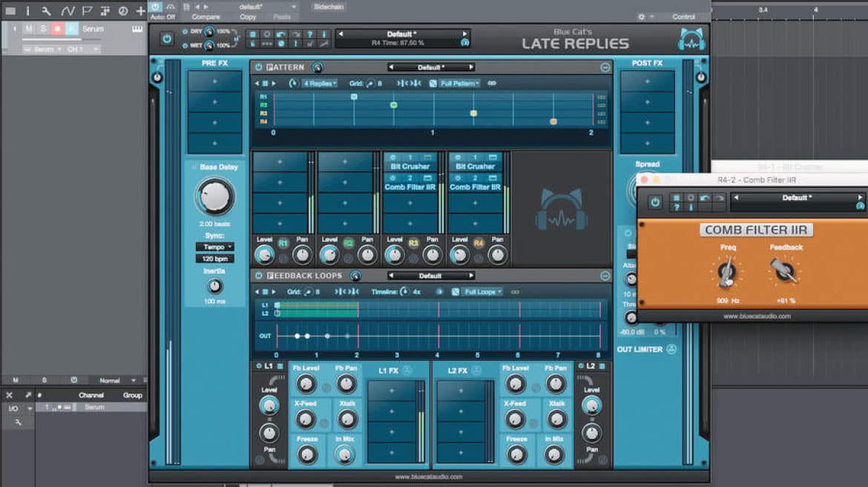Click the L1 loop menu icon
Image resolution: width=868 pixels, height=487 pixels.
(280, 366)
